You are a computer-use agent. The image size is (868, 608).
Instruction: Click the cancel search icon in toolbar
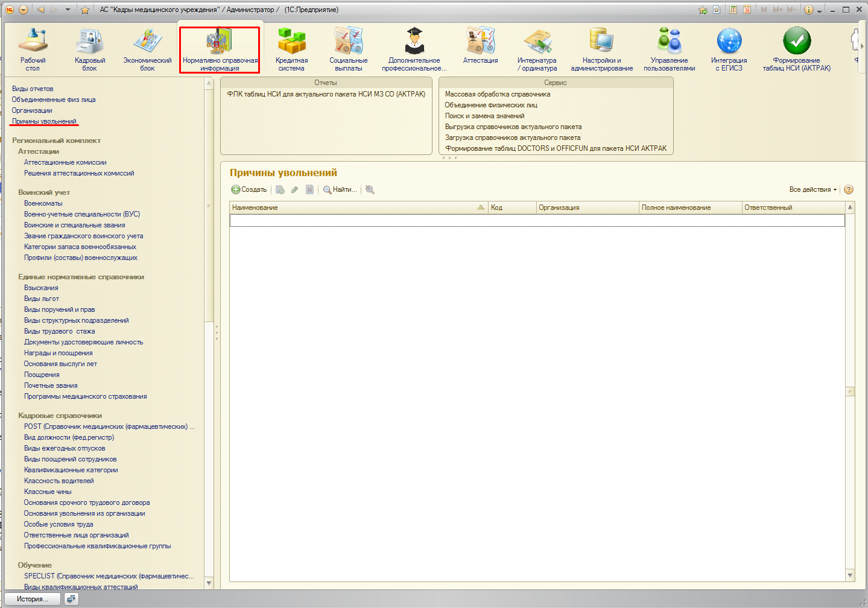370,189
